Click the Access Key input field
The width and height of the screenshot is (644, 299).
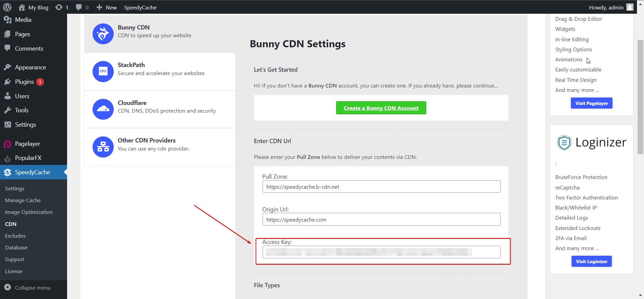tap(381, 252)
